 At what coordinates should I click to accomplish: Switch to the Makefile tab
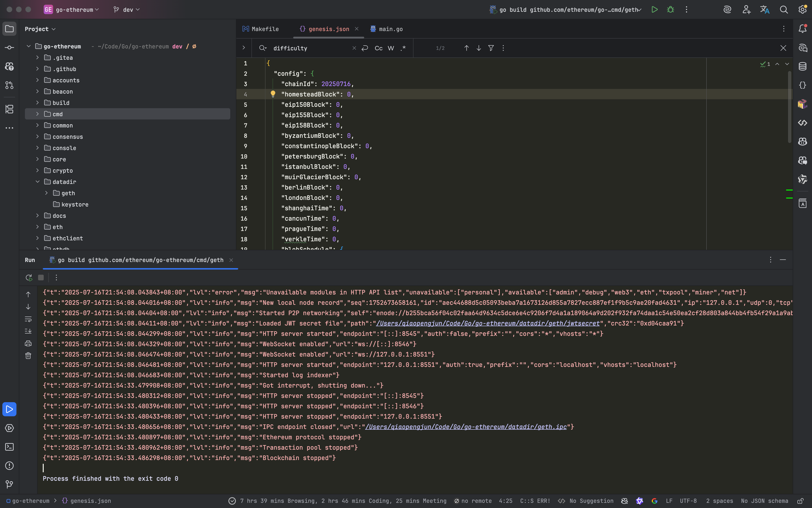pyautogui.click(x=261, y=29)
